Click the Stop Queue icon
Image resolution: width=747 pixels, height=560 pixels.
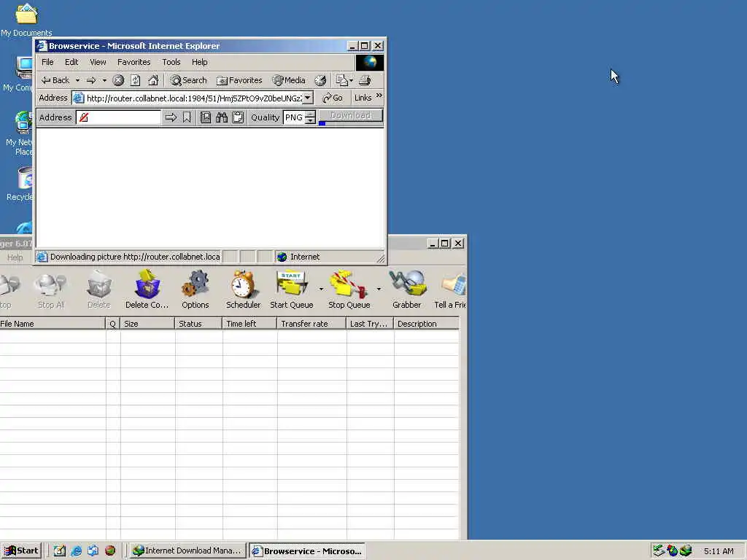349,289
